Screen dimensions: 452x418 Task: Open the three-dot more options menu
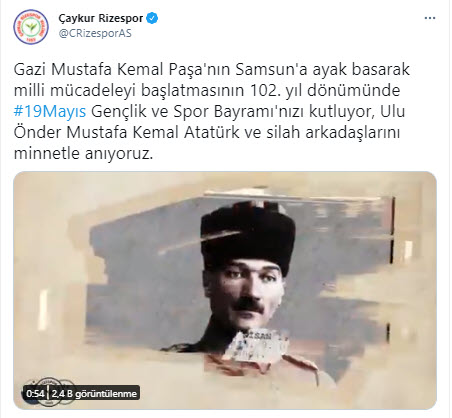click(x=430, y=18)
